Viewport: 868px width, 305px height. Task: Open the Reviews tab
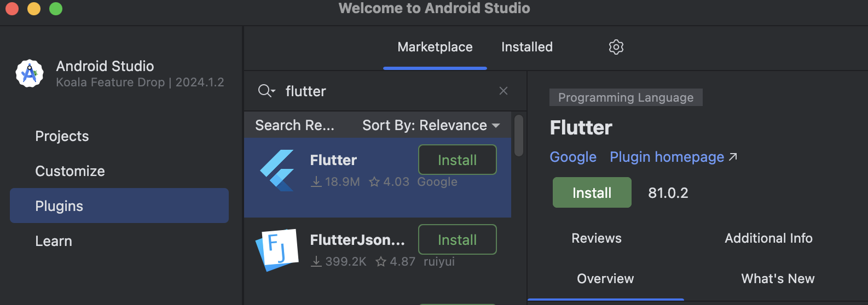(x=597, y=238)
